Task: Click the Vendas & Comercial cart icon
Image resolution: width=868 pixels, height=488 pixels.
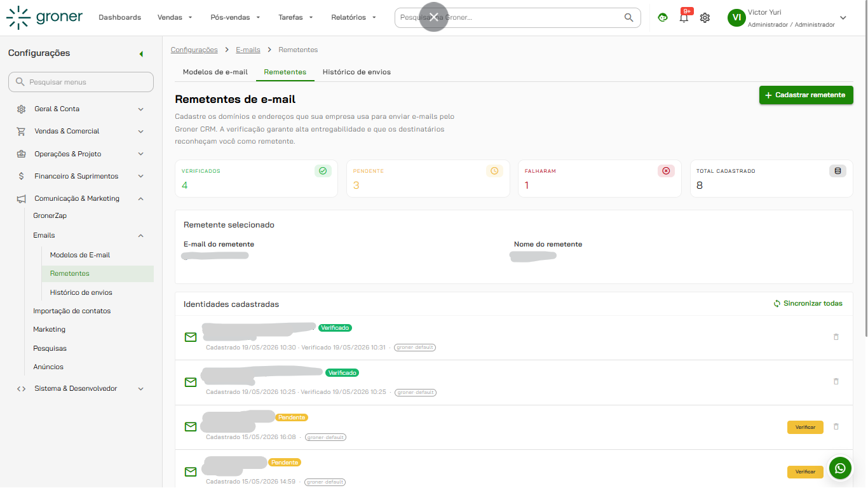Action: (21, 132)
